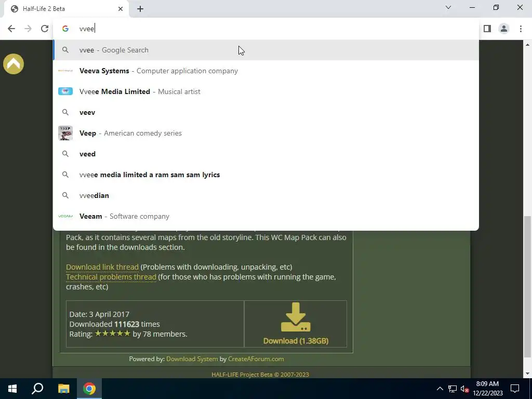This screenshot has width=532, height=399.
Task: Click the five-star rating
Action: point(112,334)
